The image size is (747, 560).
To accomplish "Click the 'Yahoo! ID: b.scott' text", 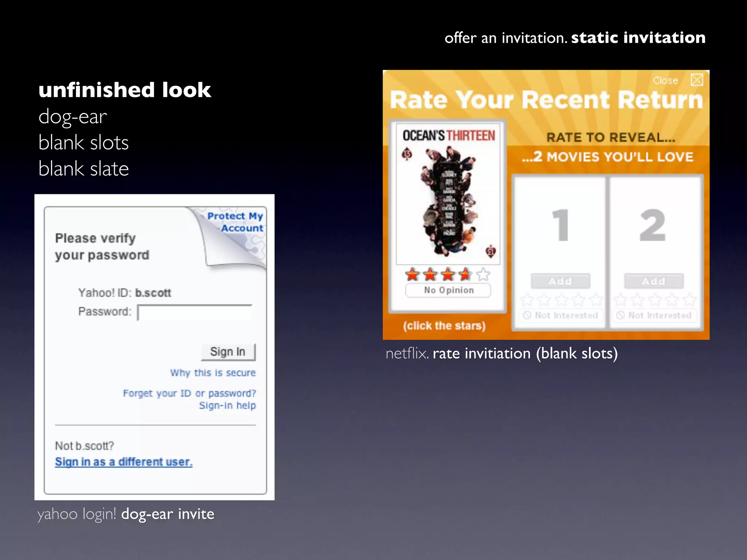I will point(124,293).
